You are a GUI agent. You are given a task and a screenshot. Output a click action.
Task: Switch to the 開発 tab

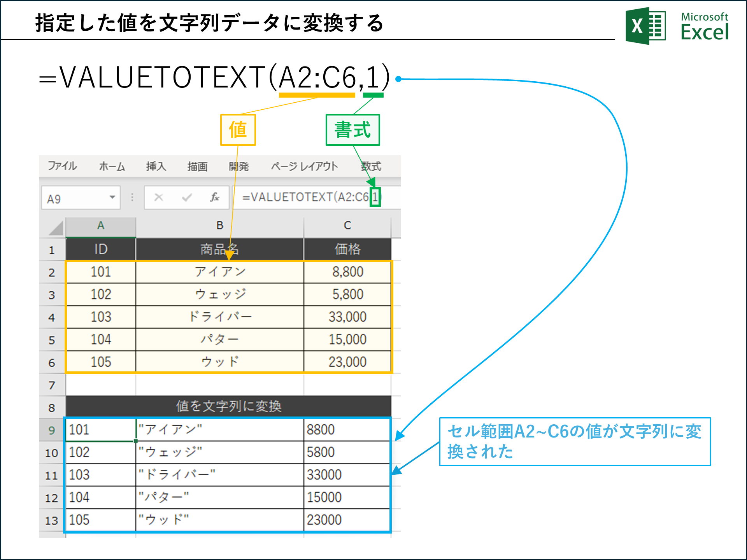239,166
